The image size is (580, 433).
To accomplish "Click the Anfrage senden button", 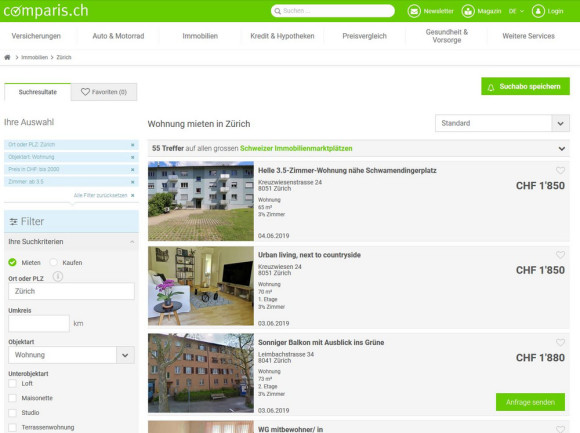I will (x=530, y=402).
